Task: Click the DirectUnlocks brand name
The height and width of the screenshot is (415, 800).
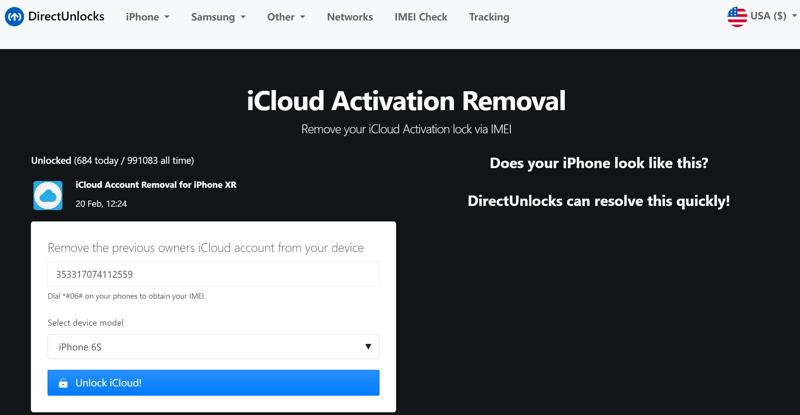Action: pos(66,16)
